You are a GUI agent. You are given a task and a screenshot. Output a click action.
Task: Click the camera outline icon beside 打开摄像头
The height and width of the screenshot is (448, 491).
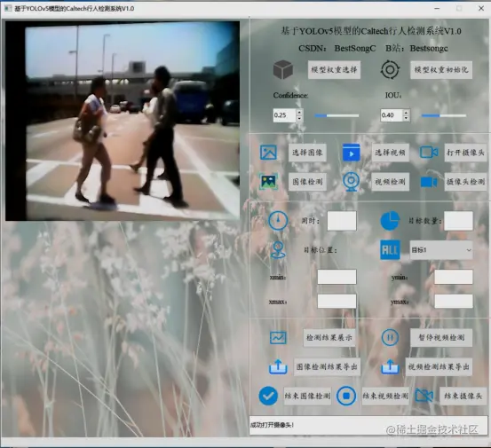coord(429,153)
